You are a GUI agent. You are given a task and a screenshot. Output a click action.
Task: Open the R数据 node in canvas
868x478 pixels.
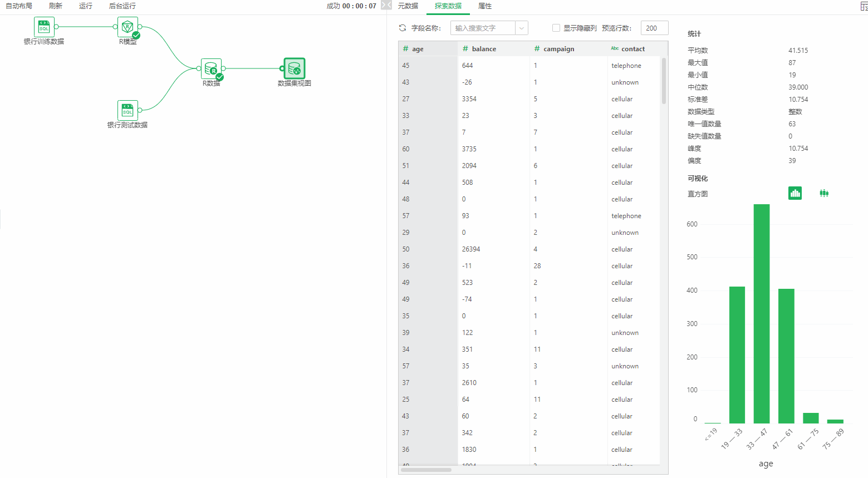coord(211,68)
